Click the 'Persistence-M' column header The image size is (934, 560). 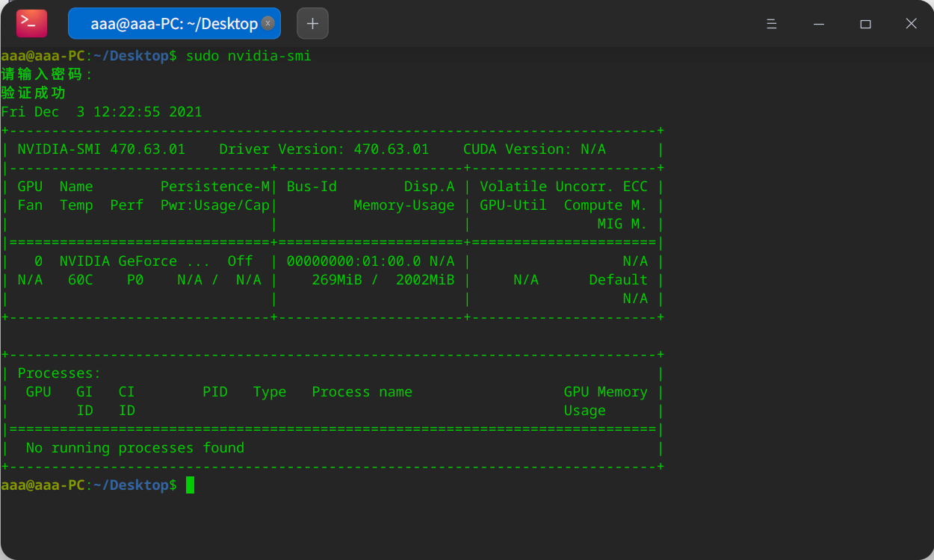[x=215, y=187]
